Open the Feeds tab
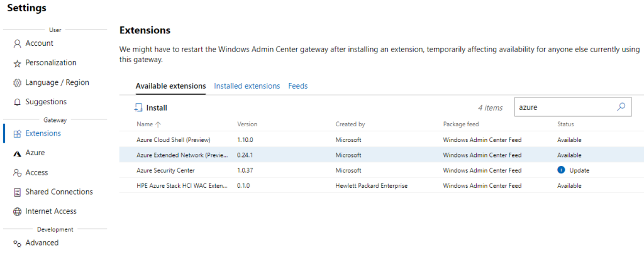Screen dimensions: 644x257 pos(297,86)
